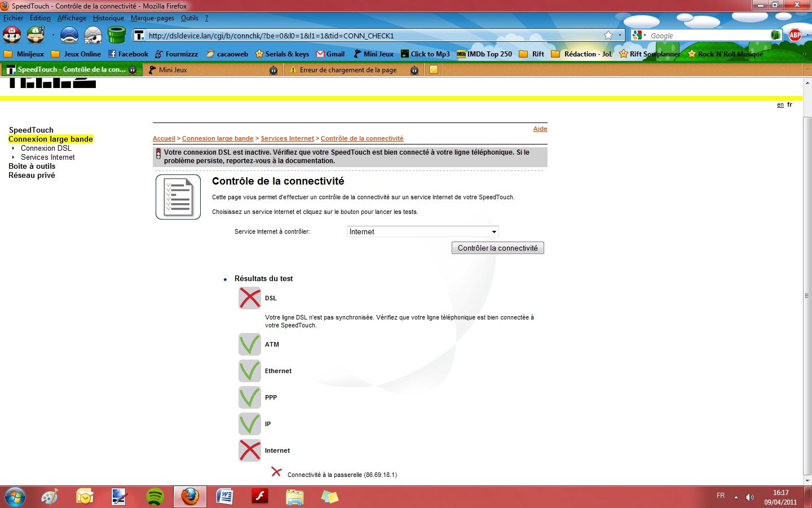
Task: Open the Aide link
Action: coord(540,129)
